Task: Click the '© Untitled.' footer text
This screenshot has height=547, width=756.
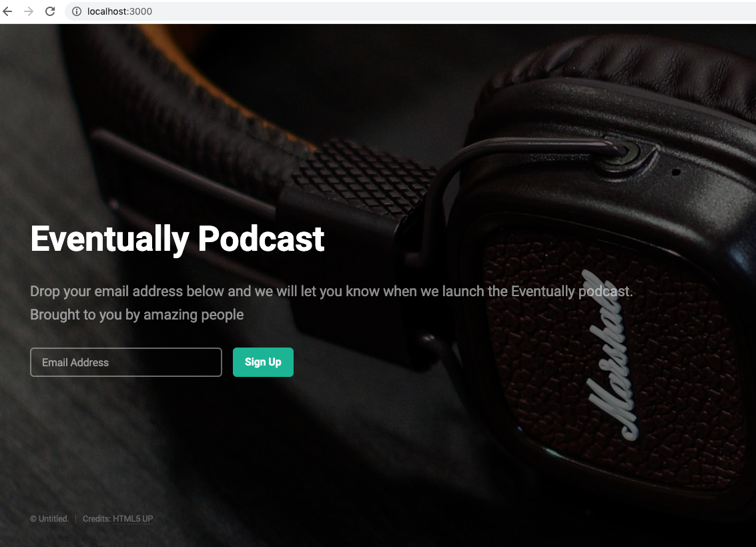Action: pyautogui.click(x=49, y=518)
